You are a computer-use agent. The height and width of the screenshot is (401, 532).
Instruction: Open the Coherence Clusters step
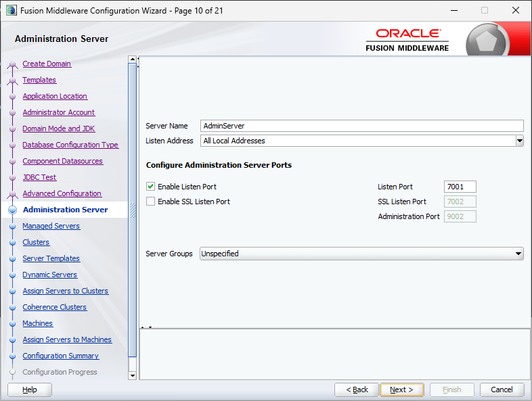point(54,308)
